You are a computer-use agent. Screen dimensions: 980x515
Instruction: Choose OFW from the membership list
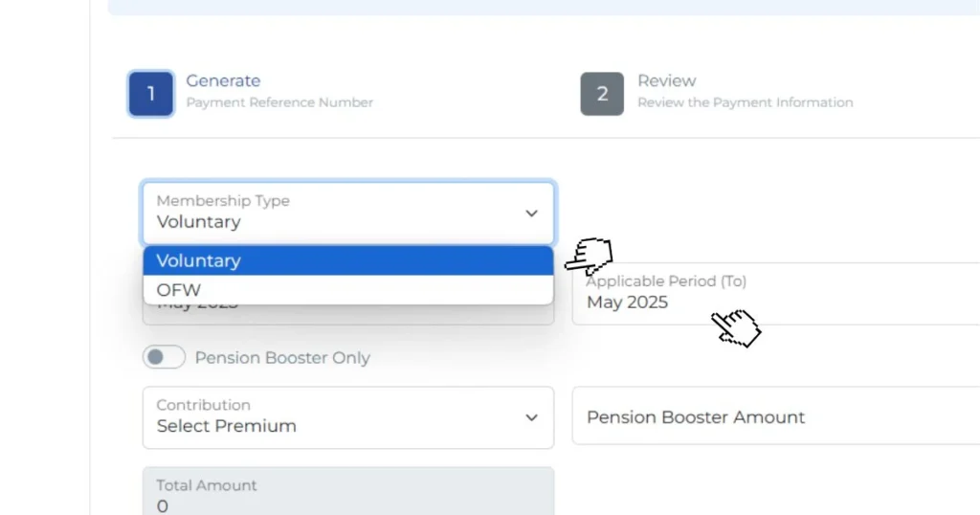pos(348,290)
